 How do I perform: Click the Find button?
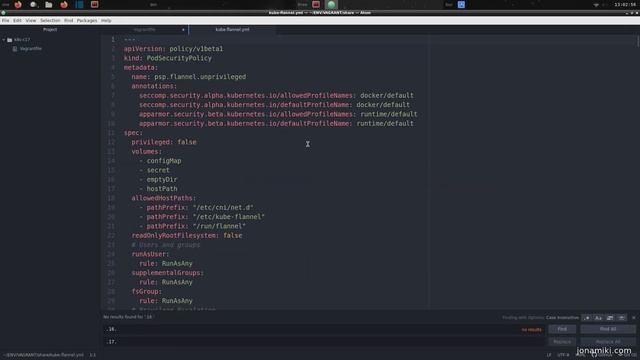(562, 329)
